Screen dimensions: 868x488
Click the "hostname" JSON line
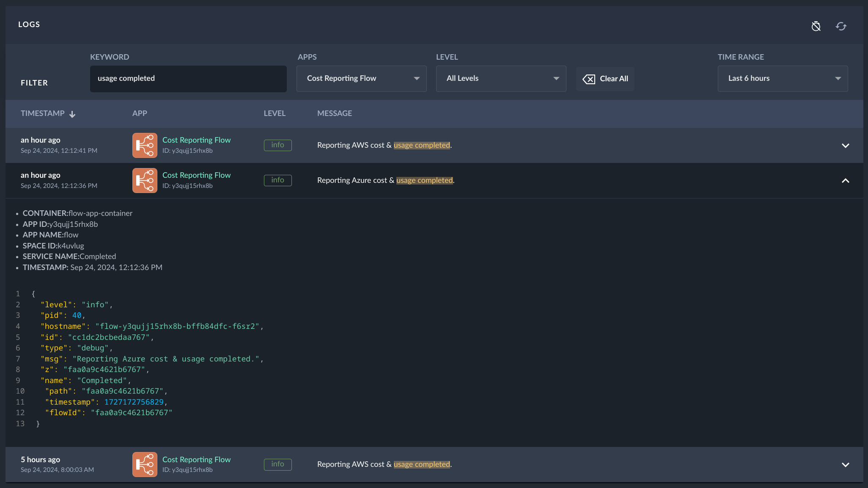(152, 326)
